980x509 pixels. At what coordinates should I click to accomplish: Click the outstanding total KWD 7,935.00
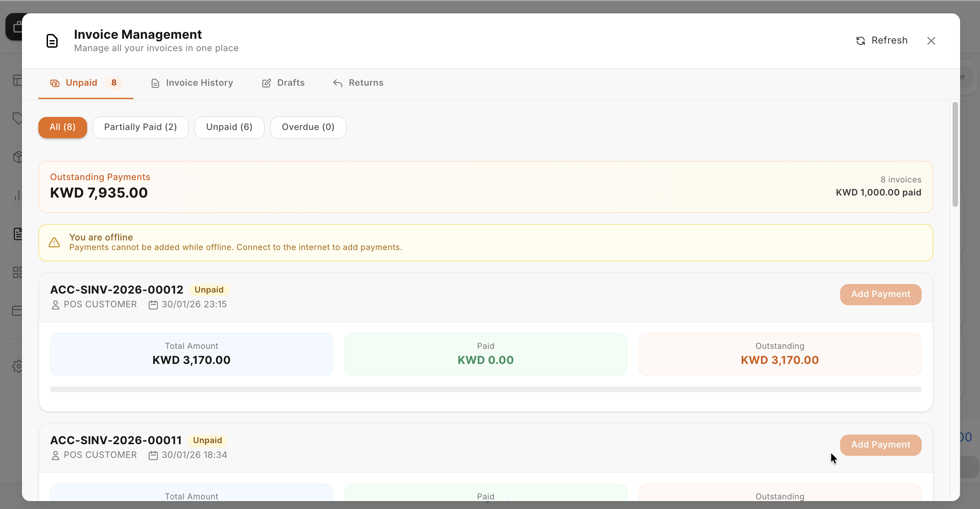pos(99,193)
